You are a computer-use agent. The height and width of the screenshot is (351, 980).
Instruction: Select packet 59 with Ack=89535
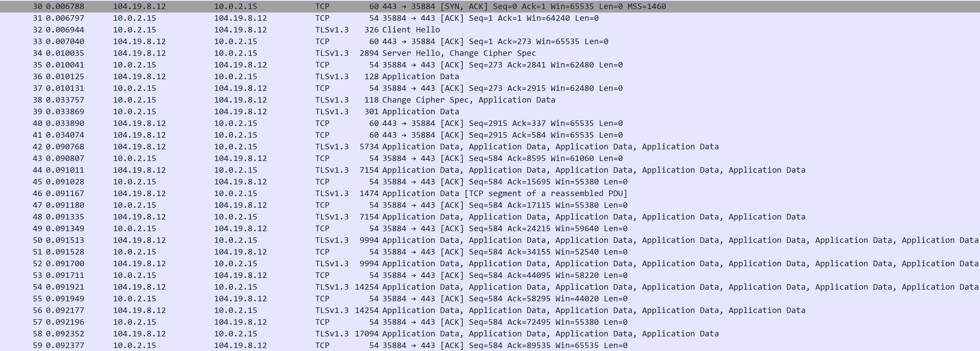[490, 345]
